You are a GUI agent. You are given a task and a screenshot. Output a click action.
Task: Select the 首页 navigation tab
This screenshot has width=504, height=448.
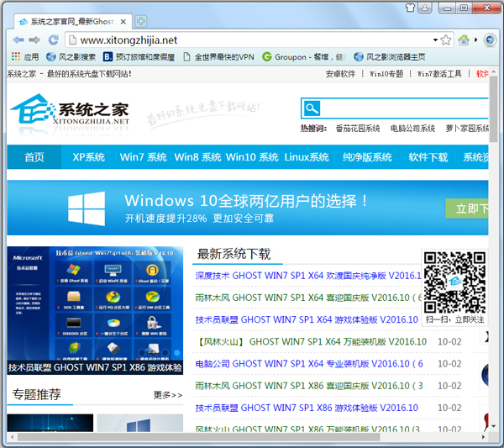point(34,157)
